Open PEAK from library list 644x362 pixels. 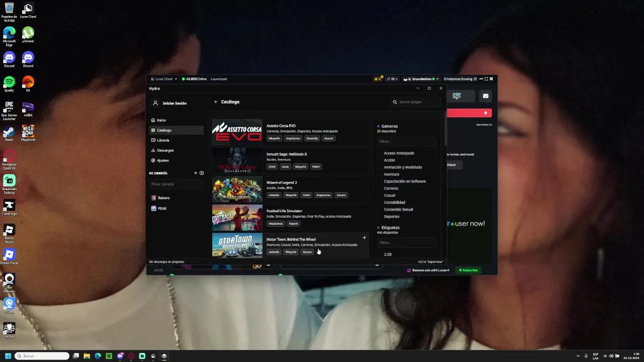[176, 208]
